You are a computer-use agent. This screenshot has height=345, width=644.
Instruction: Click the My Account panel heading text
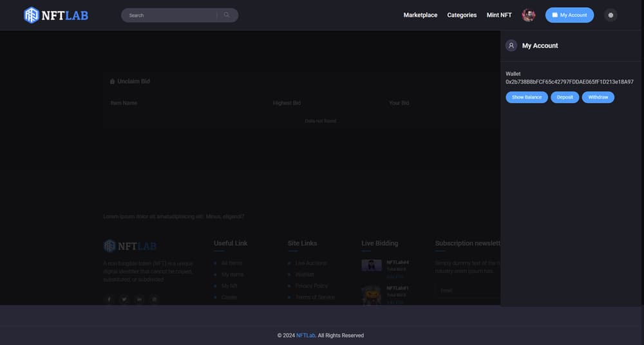pos(540,46)
